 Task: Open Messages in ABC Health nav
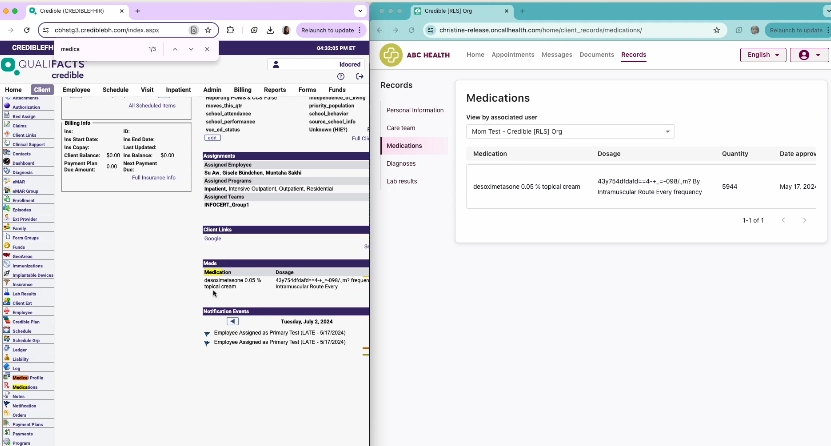point(556,55)
